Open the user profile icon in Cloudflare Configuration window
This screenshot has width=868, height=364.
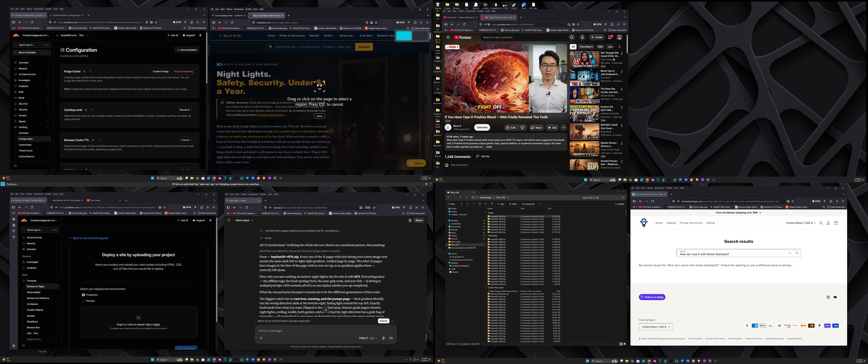pos(200,35)
